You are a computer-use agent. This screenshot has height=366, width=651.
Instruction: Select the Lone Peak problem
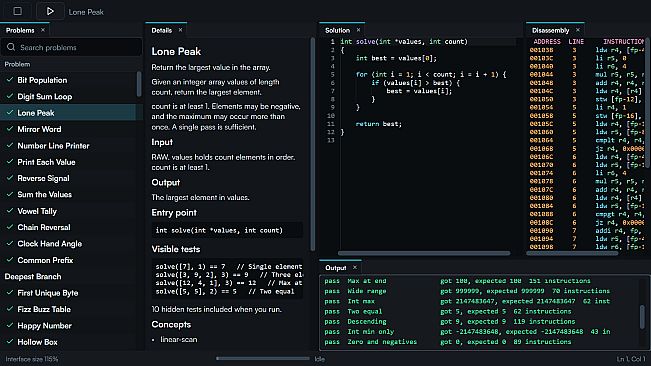click(x=69, y=113)
